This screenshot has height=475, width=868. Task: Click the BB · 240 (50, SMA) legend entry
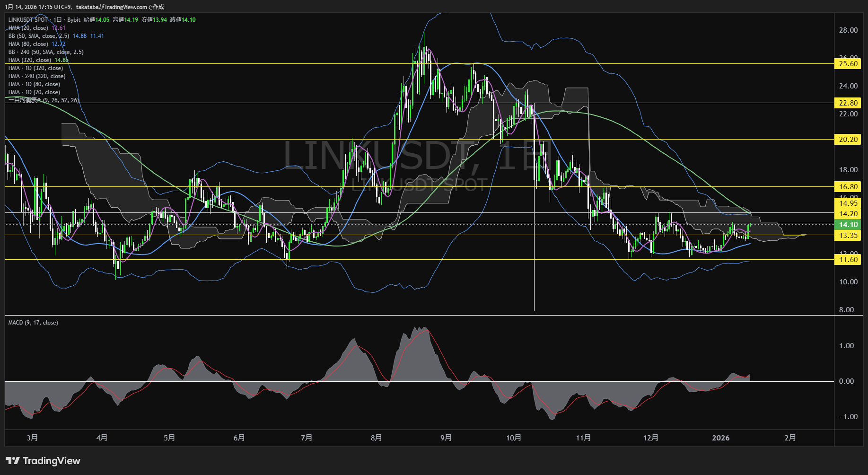point(46,52)
